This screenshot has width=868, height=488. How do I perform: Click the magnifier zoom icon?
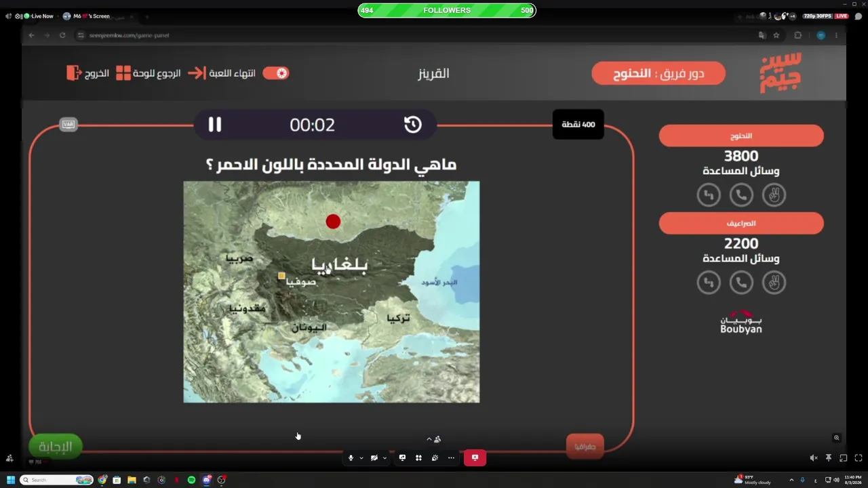coord(837,438)
